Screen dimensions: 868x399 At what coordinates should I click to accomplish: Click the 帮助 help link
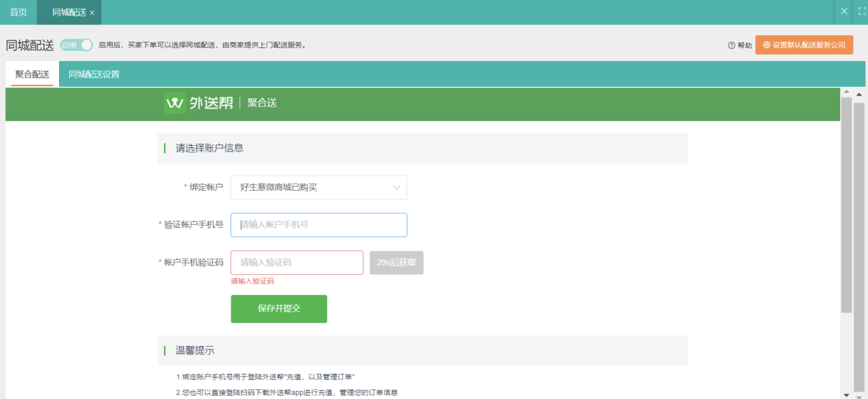[745, 45]
